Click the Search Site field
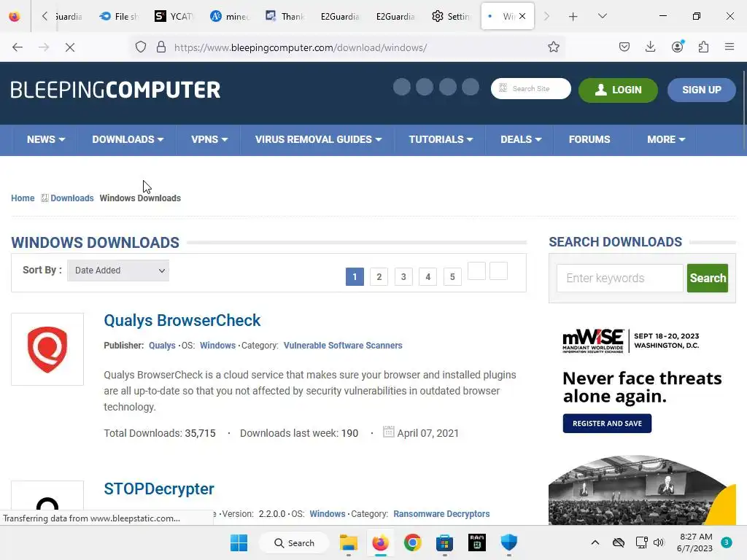The width and height of the screenshot is (747, 560). pyautogui.click(x=531, y=88)
